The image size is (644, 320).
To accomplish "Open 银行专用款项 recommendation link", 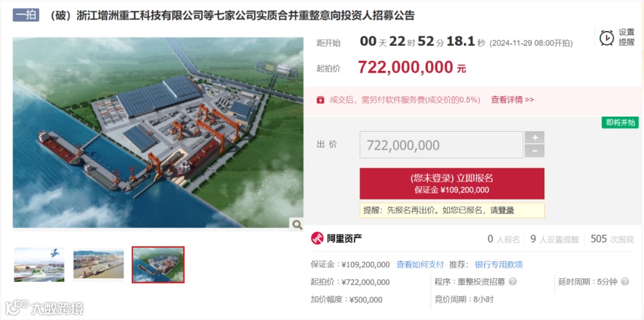I will point(499,265).
